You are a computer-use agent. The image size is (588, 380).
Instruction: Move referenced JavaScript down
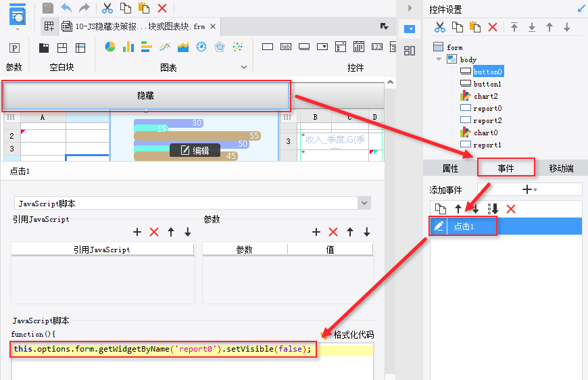click(x=187, y=232)
